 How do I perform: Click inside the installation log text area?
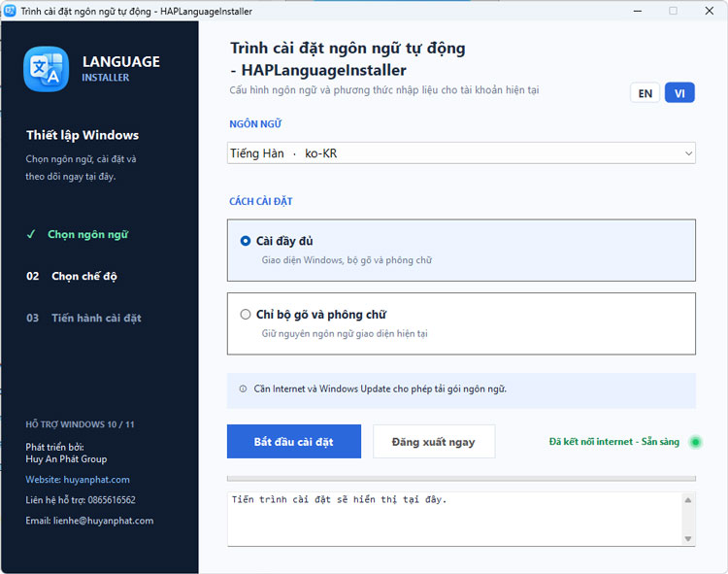(x=455, y=520)
